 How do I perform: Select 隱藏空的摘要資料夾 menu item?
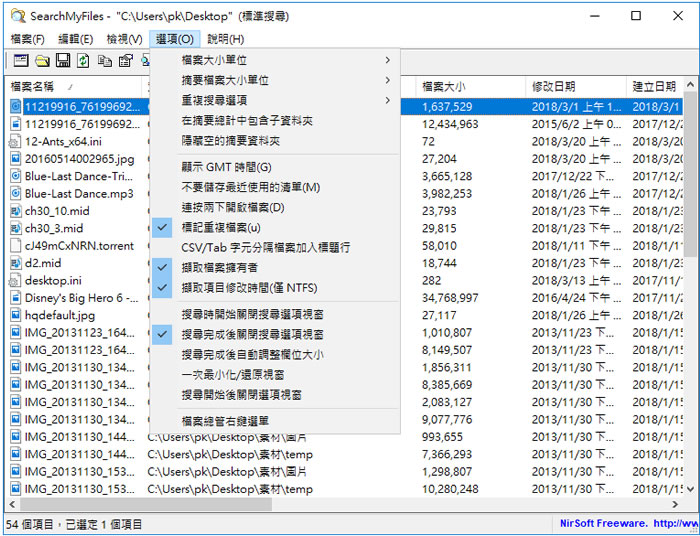point(275,141)
